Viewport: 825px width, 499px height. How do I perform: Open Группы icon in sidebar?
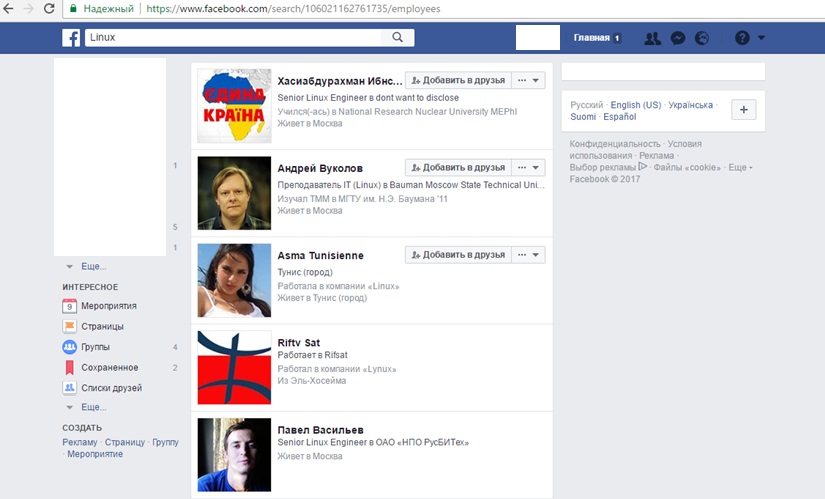coord(69,347)
